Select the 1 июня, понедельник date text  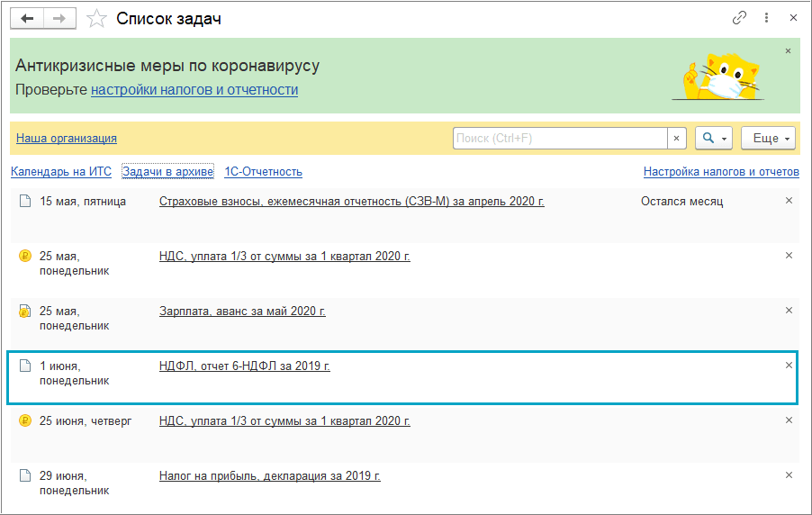[74, 374]
